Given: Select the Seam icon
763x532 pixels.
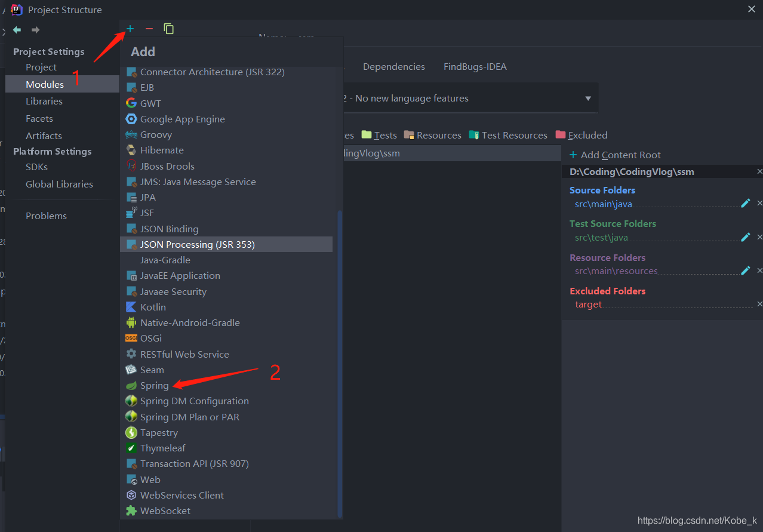Looking at the screenshot, I should pyautogui.click(x=131, y=370).
